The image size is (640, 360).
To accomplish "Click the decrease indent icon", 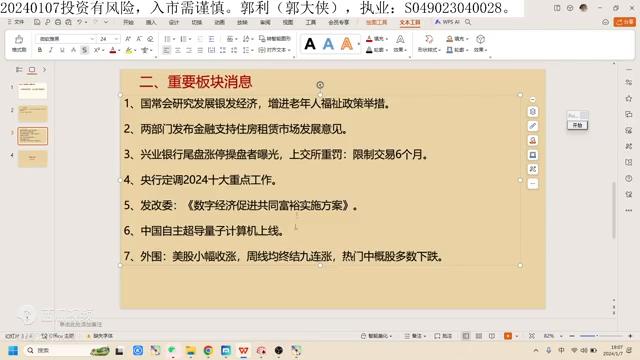I will point(200,39).
